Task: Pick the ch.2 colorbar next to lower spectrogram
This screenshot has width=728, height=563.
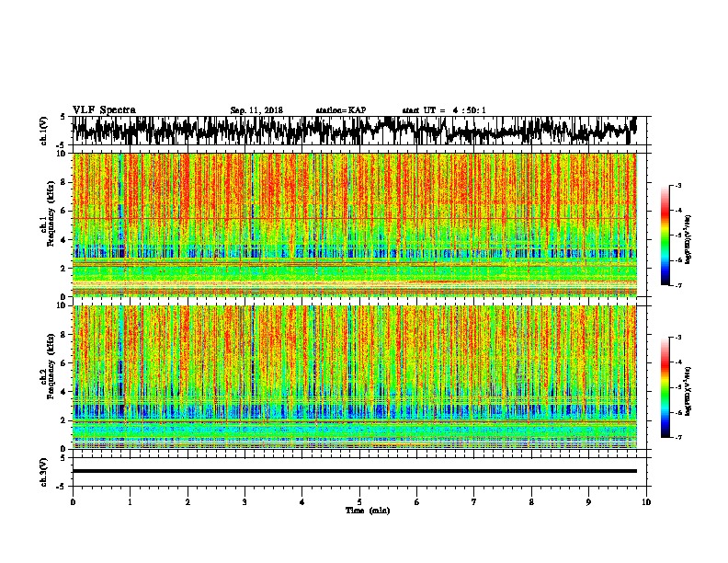Action: click(x=665, y=387)
